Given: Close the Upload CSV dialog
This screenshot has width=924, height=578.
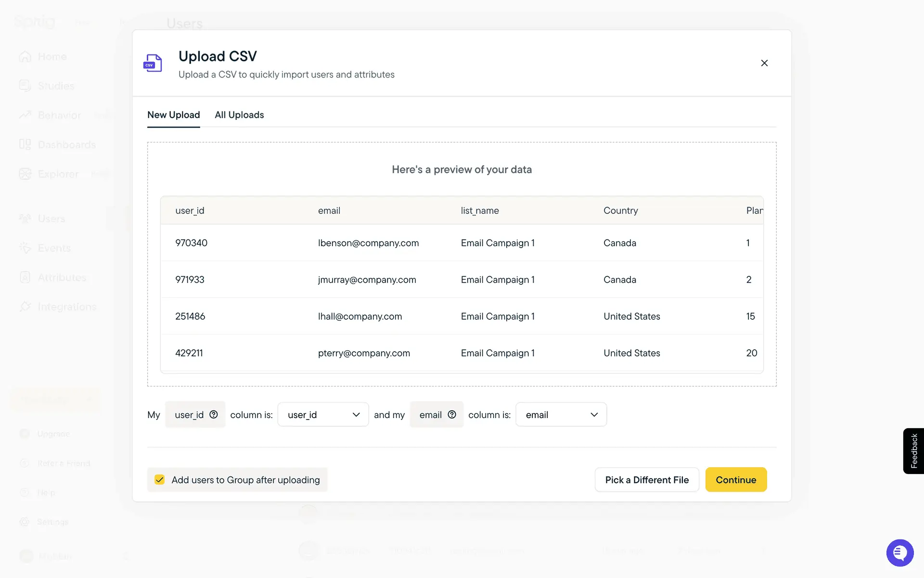Looking at the screenshot, I should click(764, 63).
